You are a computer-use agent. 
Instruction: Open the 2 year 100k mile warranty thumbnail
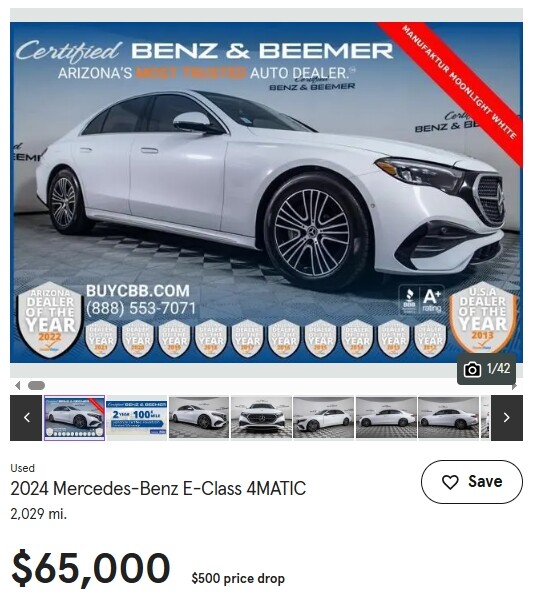click(x=137, y=418)
